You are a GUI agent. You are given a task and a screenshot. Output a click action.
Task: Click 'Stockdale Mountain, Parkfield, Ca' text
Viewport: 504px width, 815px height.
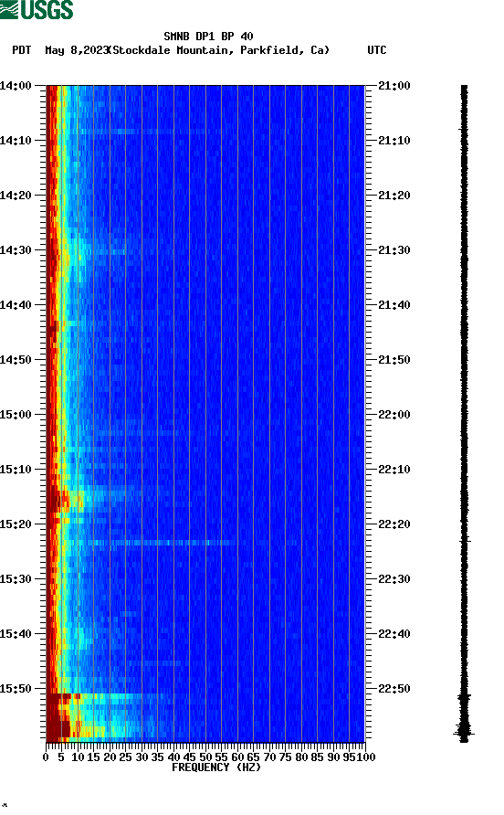coord(220,50)
